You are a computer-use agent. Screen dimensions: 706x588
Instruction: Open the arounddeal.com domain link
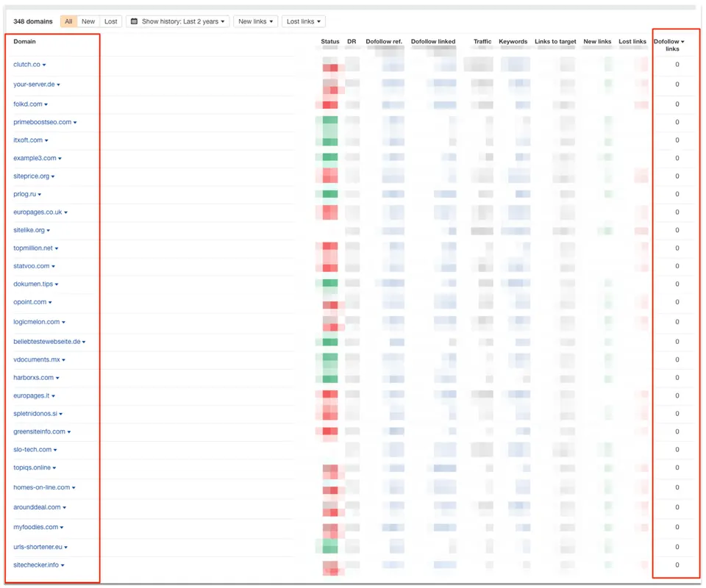coord(37,507)
